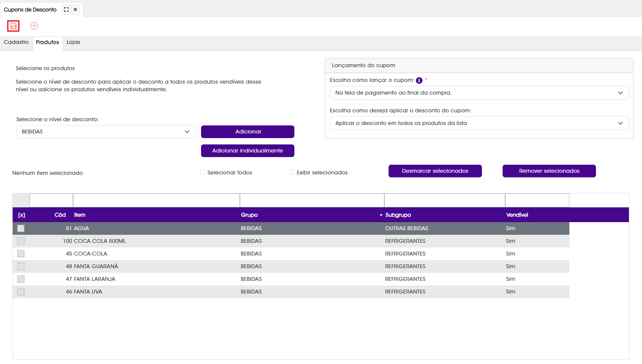Check the Selecionar todos checkbox
Screen dimensions: 642x364
pos(202,172)
